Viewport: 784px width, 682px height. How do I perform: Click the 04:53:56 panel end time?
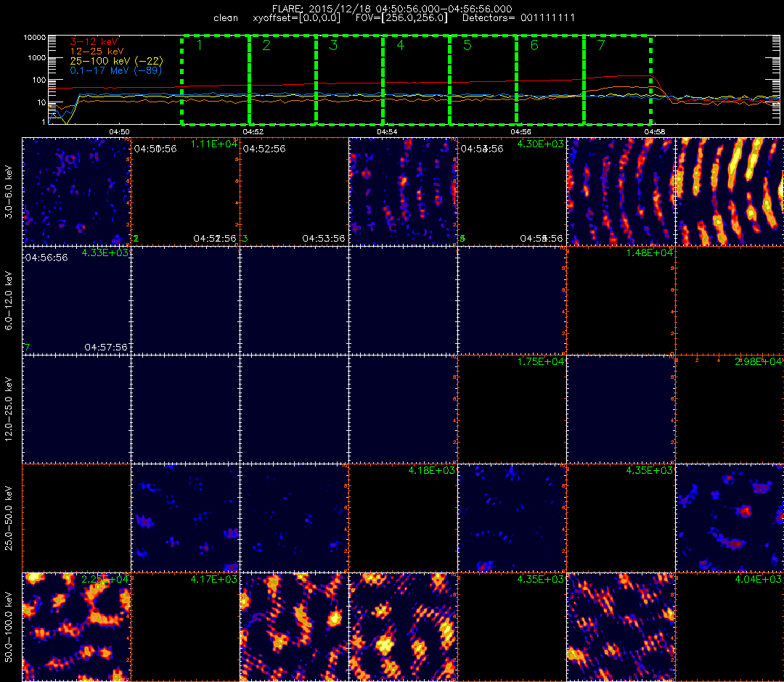click(x=324, y=239)
